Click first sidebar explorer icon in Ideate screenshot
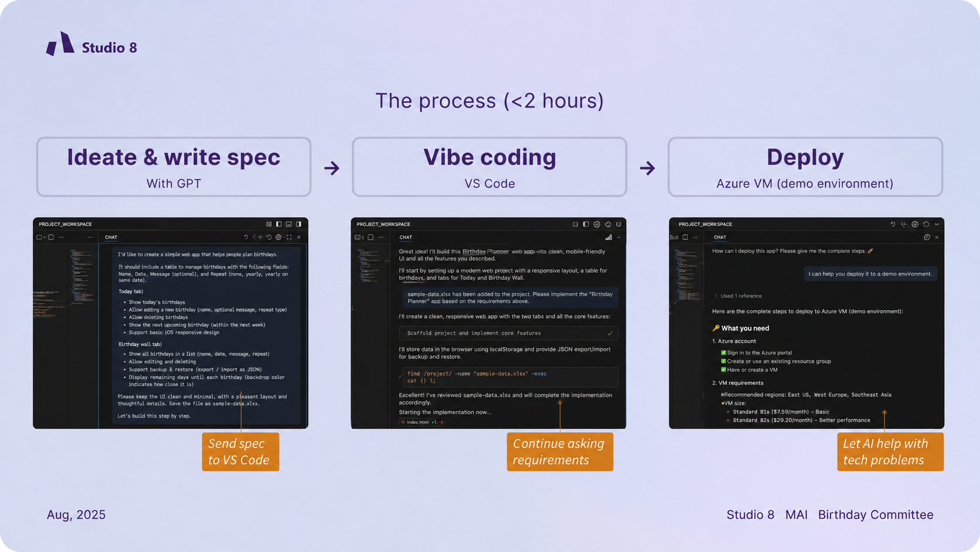Image resolution: width=980 pixels, height=552 pixels. click(x=39, y=237)
